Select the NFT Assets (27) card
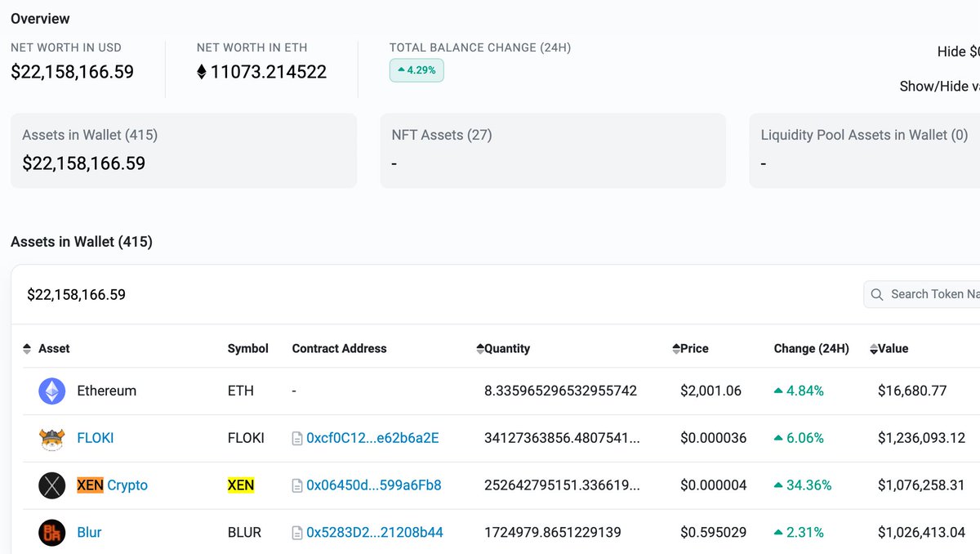Image resolution: width=980 pixels, height=554 pixels. click(x=553, y=151)
